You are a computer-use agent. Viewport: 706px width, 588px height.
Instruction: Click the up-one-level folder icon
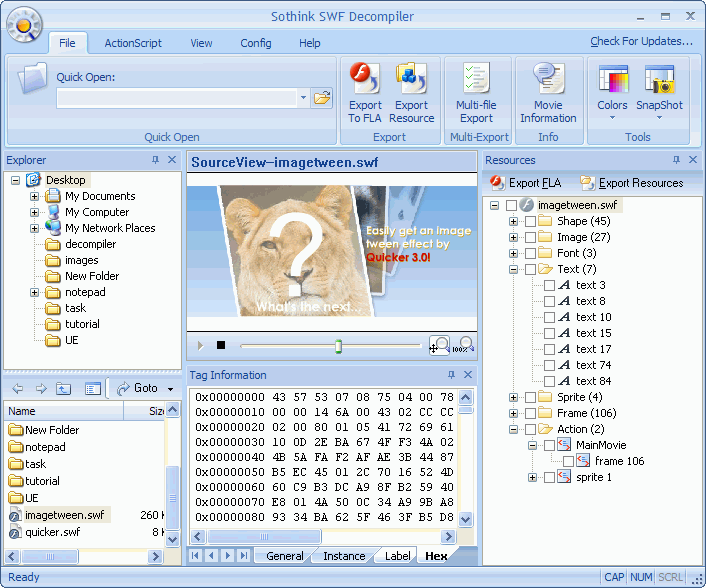[x=63, y=389]
